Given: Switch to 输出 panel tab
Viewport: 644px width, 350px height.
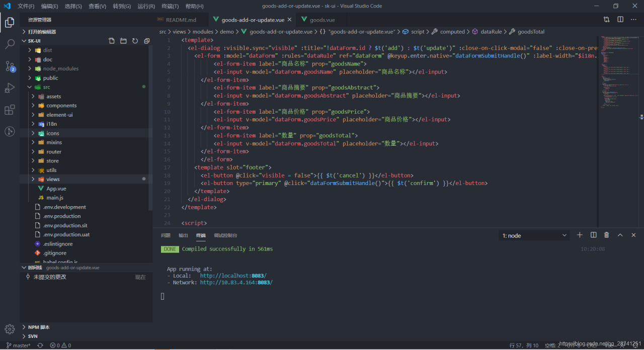Looking at the screenshot, I should click(183, 235).
